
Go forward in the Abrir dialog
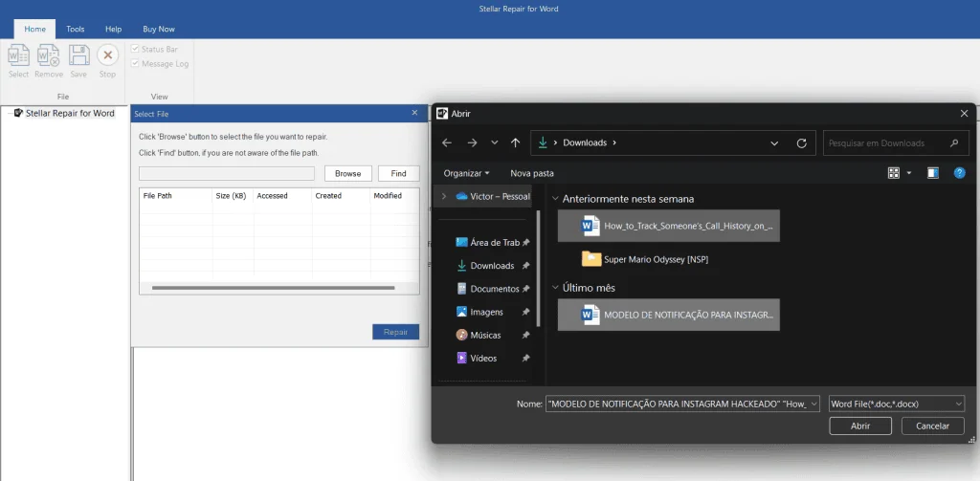tap(472, 143)
